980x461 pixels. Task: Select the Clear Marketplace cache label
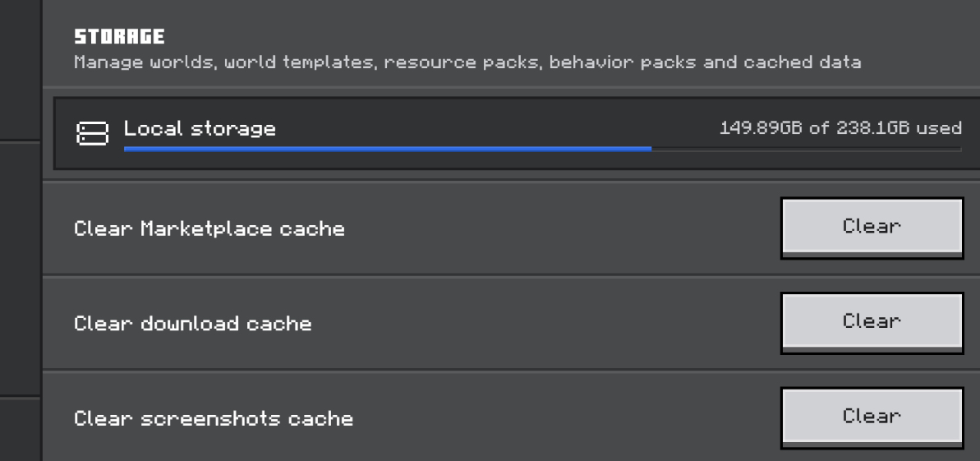click(209, 228)
